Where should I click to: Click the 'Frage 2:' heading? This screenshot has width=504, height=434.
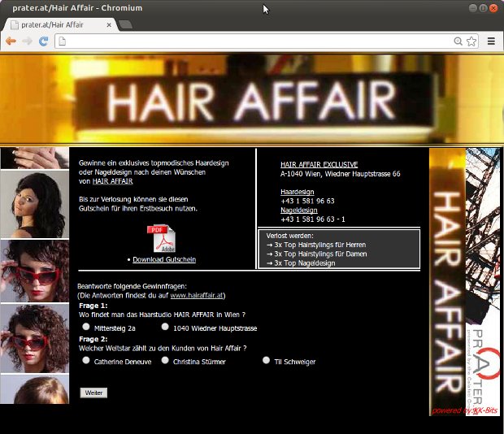93,339
